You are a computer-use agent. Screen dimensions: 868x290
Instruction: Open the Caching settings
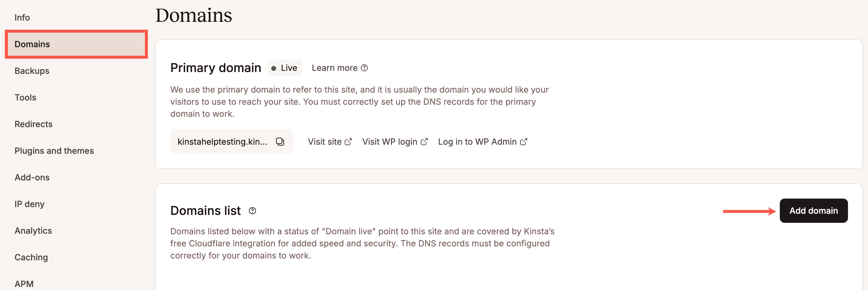31,257
